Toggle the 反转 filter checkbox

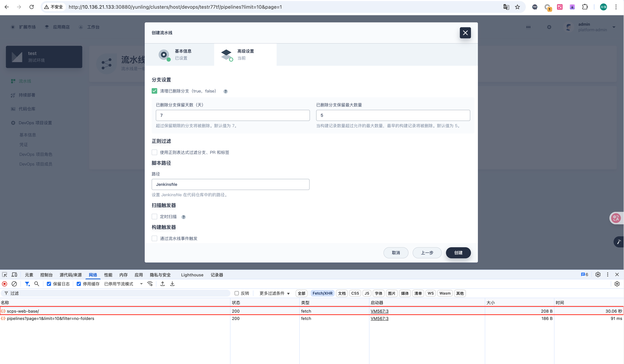pyautogui.click(x=237, y=293)
